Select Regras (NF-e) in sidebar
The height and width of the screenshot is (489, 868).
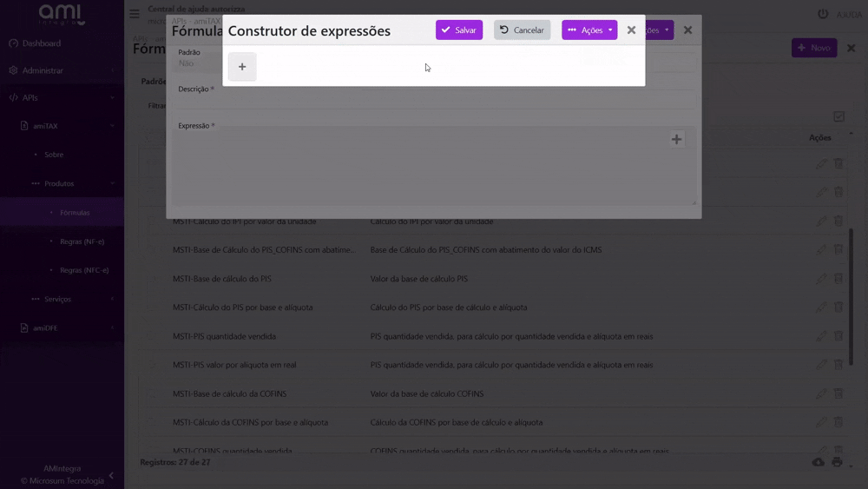pyautogui.click(x=82, y=241)
